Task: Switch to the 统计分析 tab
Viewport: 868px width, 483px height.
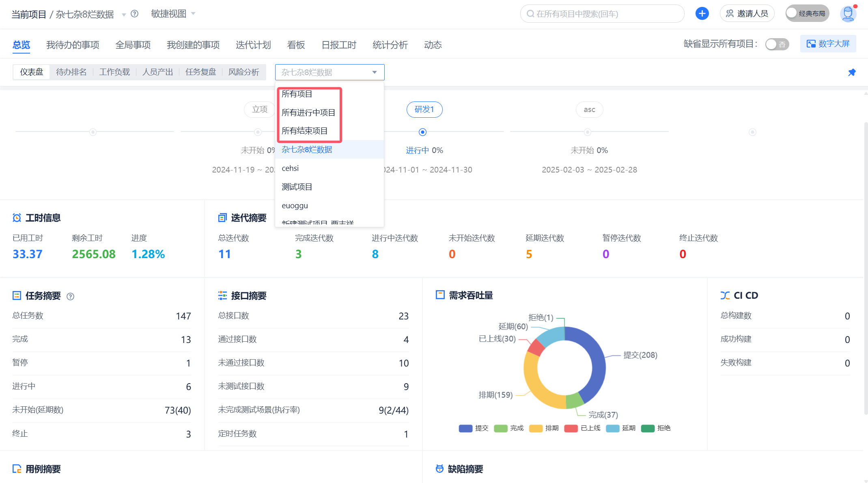Action: click(x=390, y=45)
